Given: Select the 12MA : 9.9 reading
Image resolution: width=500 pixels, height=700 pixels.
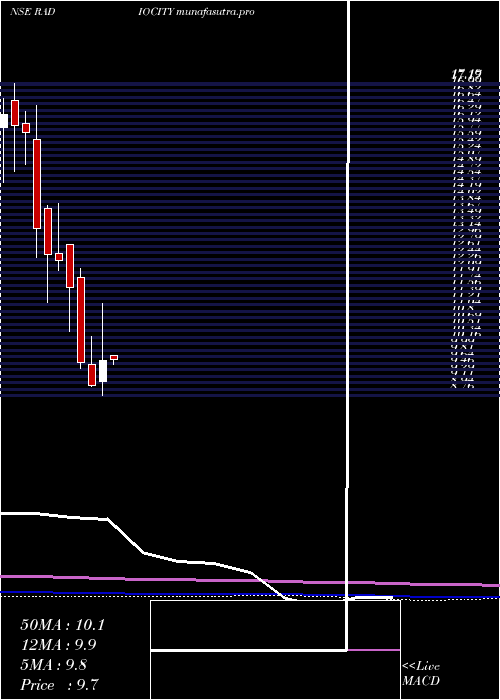Looking at the screenshot, I should coord(58,645).
